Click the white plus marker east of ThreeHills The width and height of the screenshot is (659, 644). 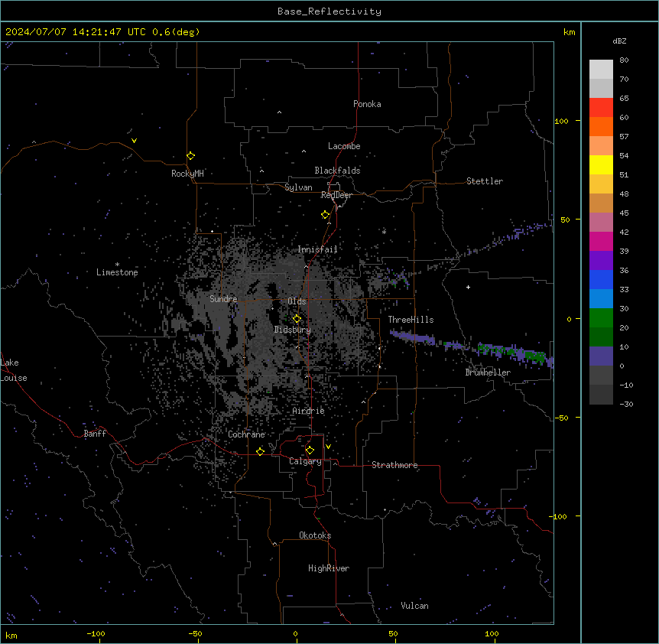[468, 287]
